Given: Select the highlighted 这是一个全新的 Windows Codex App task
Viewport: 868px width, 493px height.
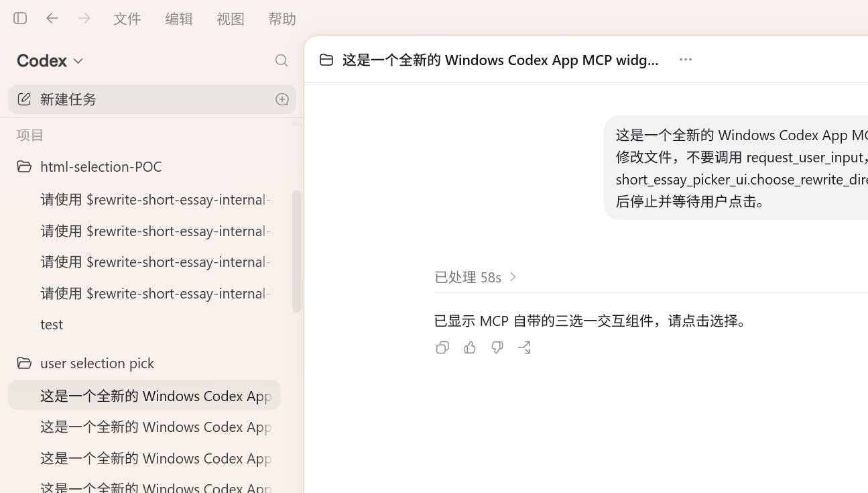Looking at the screenshot, I should click(x=144, y=395).
